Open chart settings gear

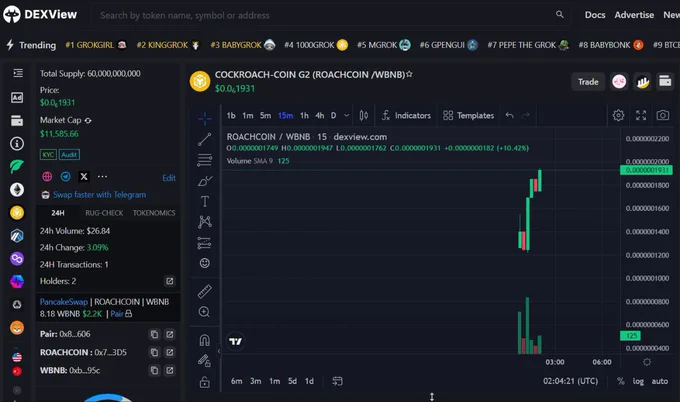(x=618, y=115)
